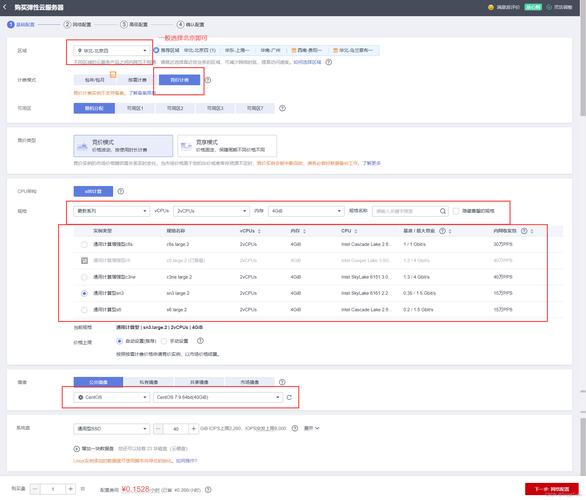Check the hide sold-out specs checkbox

tap(456, 211)
